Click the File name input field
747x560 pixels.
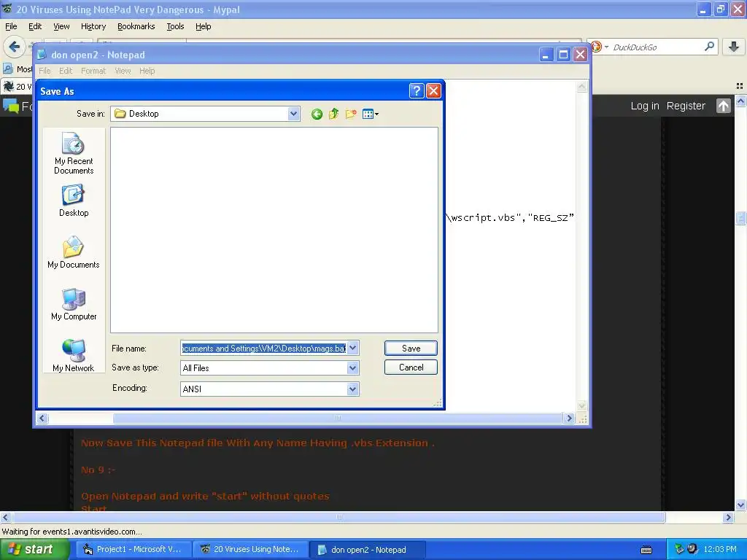click(x=263, y=348)
